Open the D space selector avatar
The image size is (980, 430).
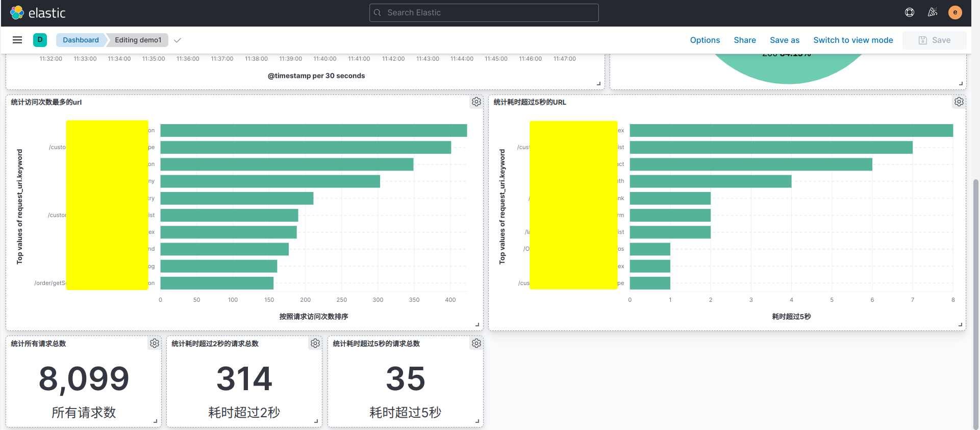click(x=40, y=40)
